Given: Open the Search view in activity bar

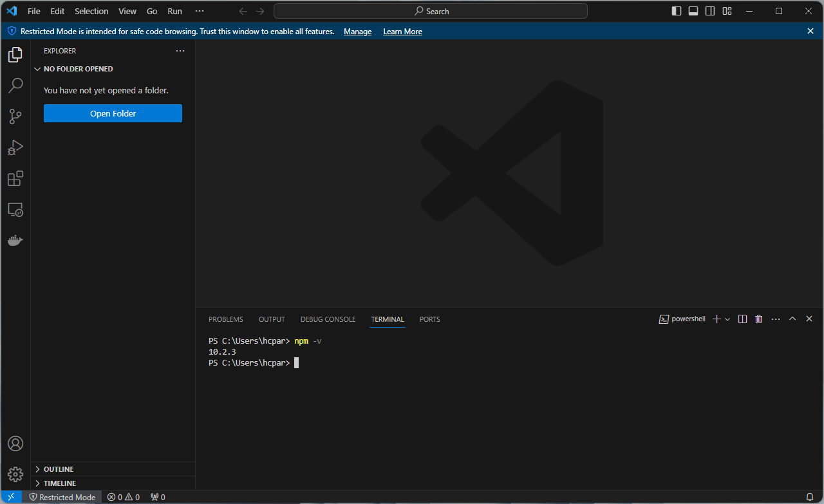Looking at the screenshot, I should 15,86.
